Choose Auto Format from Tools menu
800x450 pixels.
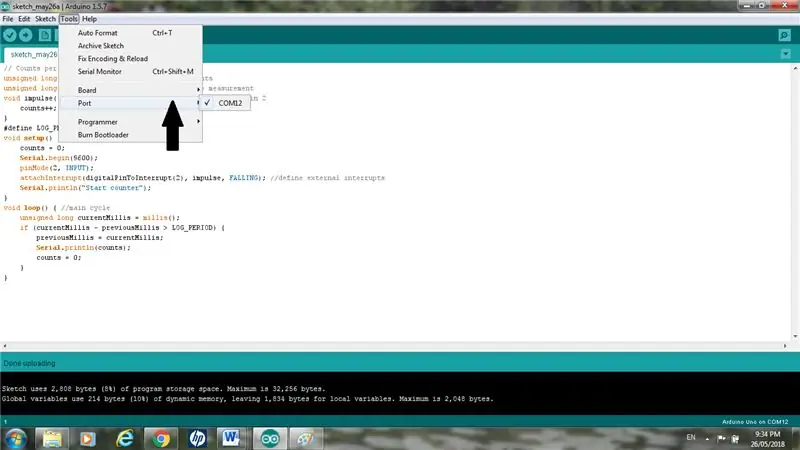coord(131,33)
